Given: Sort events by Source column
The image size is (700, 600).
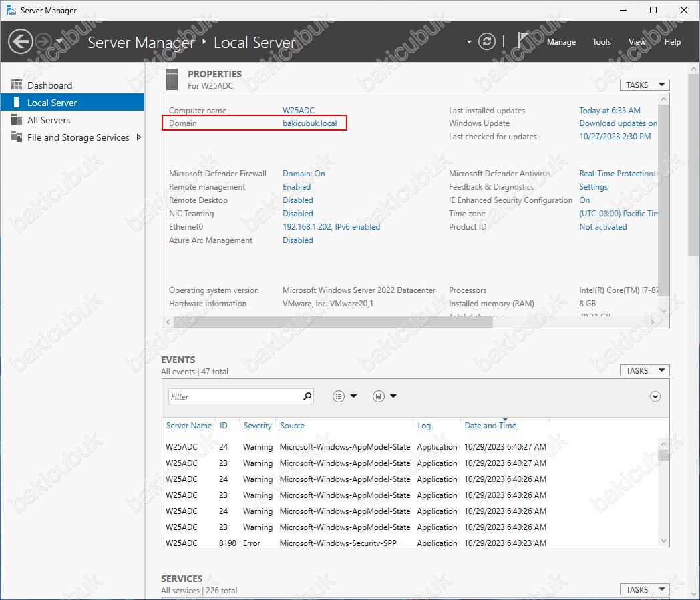Looking at the screenshot, I should pos(292,426).
